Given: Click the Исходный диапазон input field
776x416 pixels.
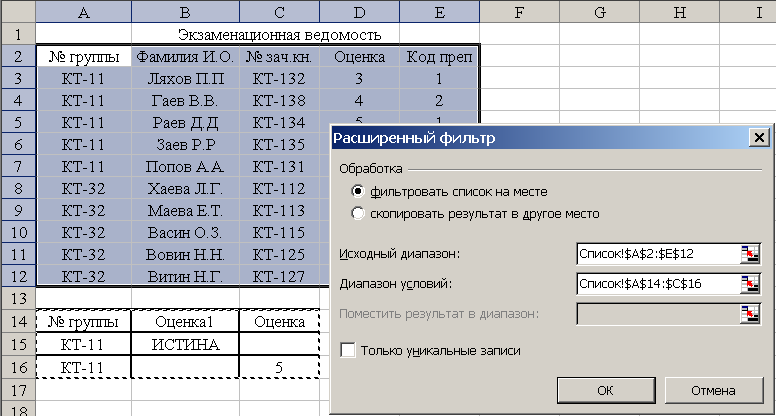Looking at the screenshot, I should tap(659, 254).
